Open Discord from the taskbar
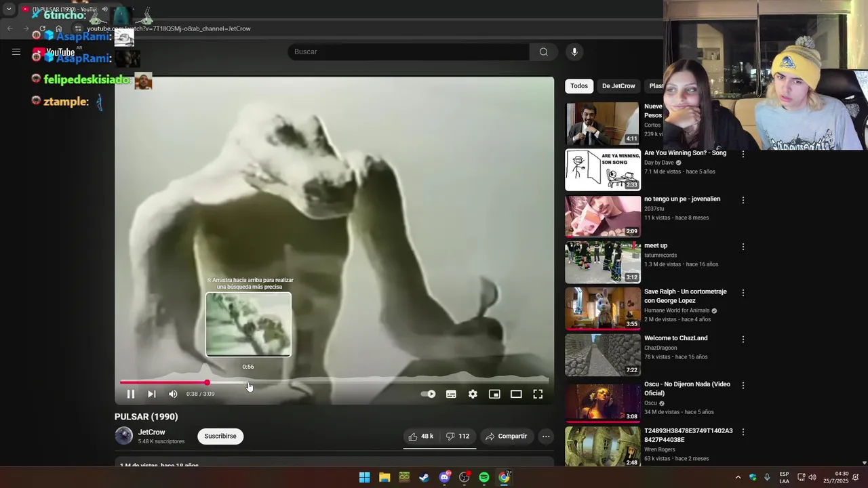This screenshot has height=488, width=868. click(x=444, y=477)
